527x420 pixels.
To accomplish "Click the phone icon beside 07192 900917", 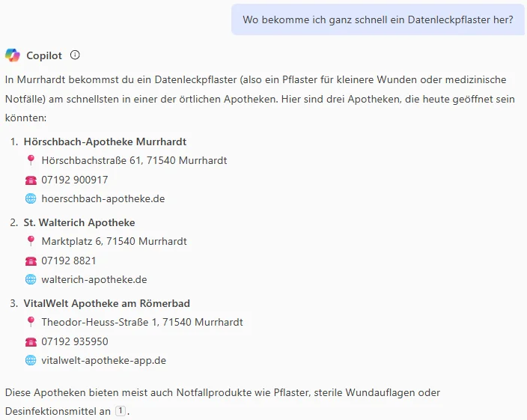I will click(31, 180).
